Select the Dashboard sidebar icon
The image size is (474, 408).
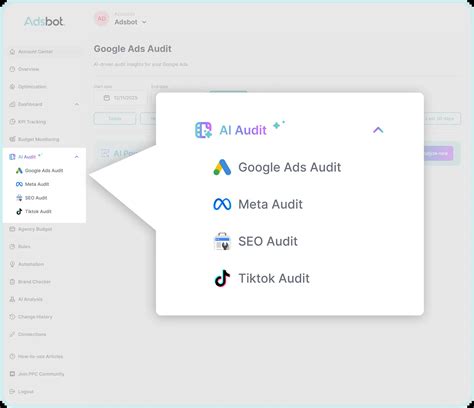click(x=12, y=104)
